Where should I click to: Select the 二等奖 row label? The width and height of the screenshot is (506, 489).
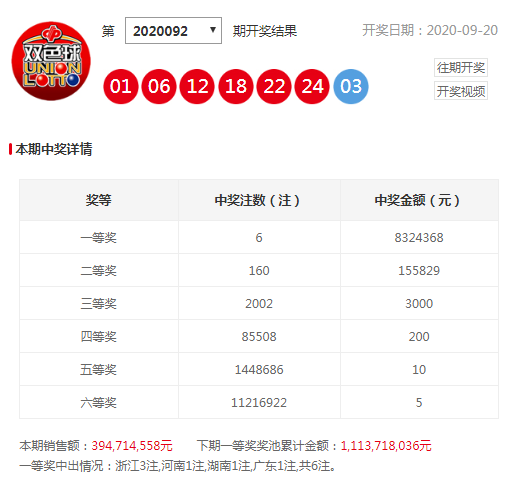(98, 271)
